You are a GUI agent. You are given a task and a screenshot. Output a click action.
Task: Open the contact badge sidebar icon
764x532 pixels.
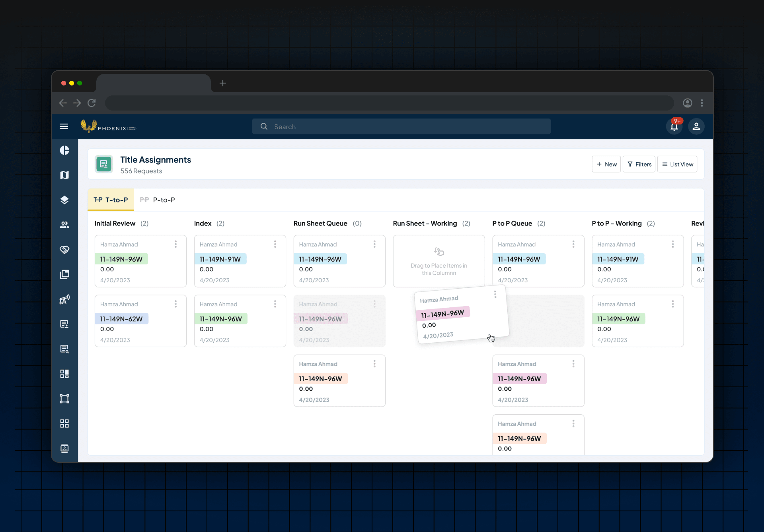click(64, 448)
